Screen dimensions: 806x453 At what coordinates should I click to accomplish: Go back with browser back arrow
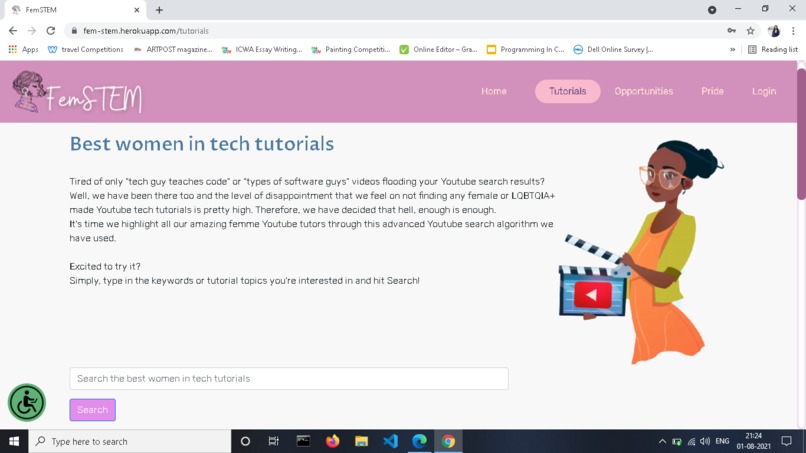13,31
